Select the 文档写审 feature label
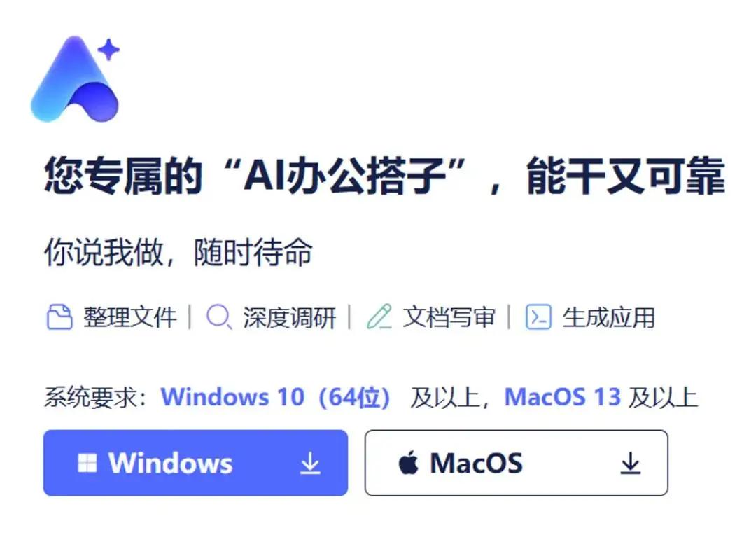This screenshot has height=556, width=756. (449, 317)
